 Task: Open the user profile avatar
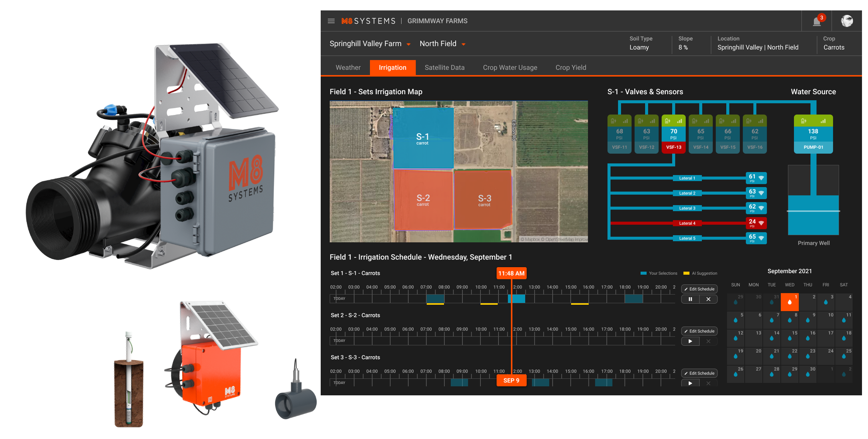click(x=847, y=21)
